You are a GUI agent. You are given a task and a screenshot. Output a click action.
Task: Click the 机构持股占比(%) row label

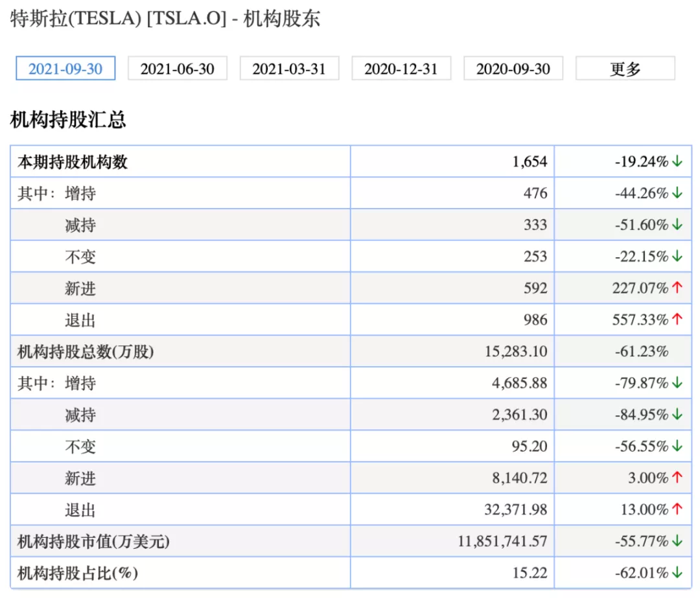coord(78,573)
